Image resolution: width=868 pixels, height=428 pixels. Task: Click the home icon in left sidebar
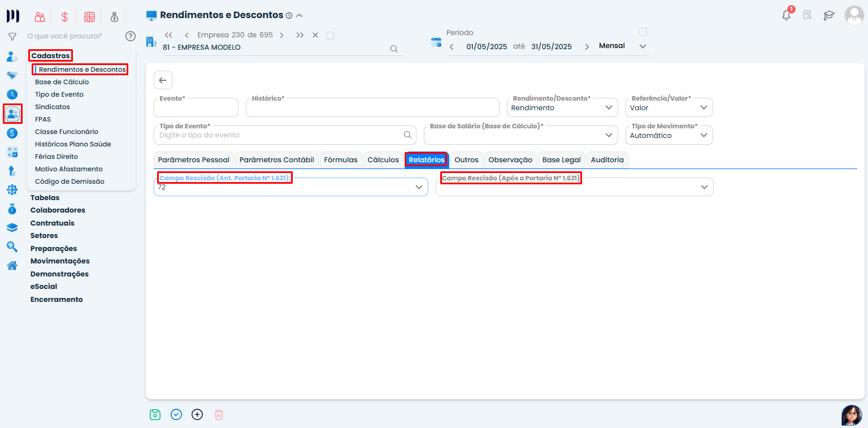[12, 265]
